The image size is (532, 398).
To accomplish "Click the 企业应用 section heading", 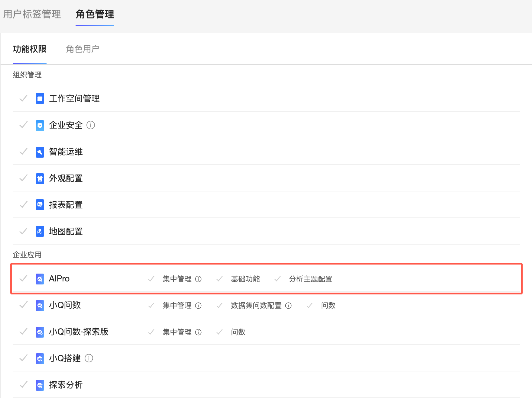I will (x=27, y=255).
